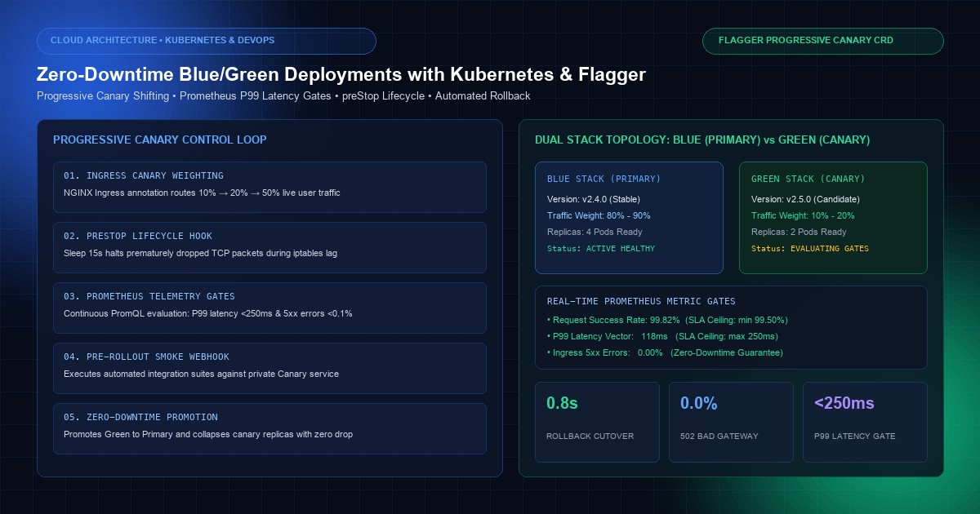Click the Sleep 15s iptables lag description

coord(200,254)
